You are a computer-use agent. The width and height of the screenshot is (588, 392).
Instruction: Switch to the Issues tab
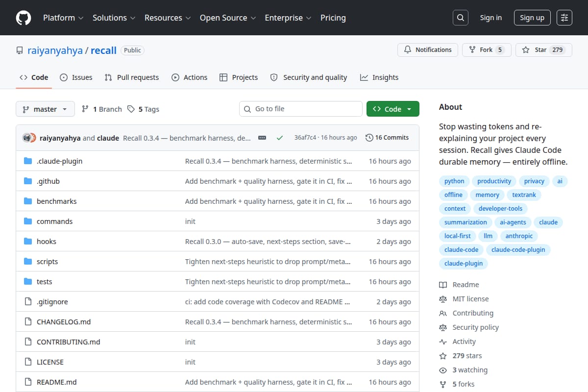(x=76, y=77)
